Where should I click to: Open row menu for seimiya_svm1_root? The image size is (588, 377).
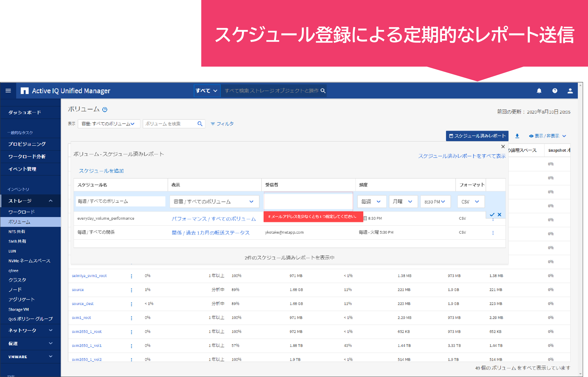click(132, 276)
